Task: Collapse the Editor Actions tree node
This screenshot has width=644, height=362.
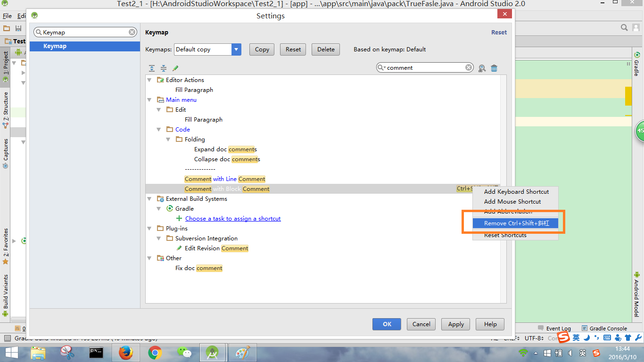Action: tap(149, 80)
